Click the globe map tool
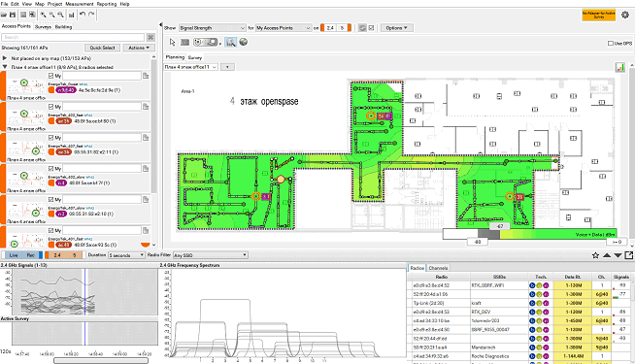Viewport: 635px width, 364px height. [244, 42]
